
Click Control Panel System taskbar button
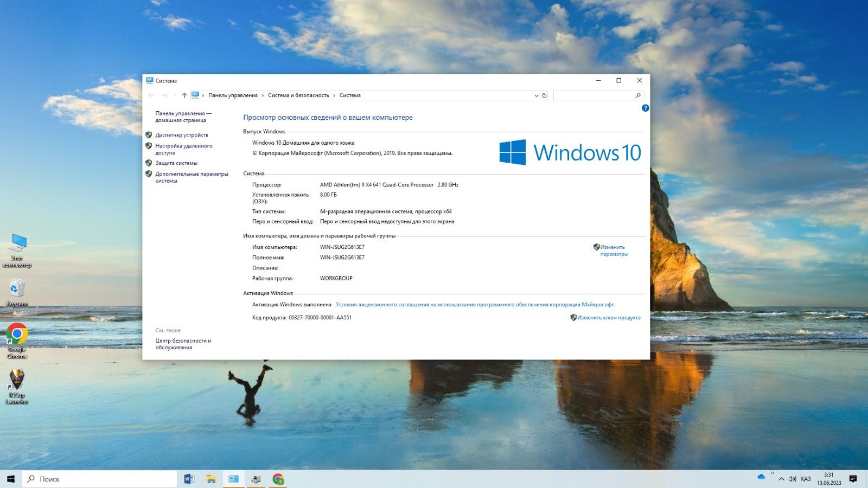click(x=234, y=479)
